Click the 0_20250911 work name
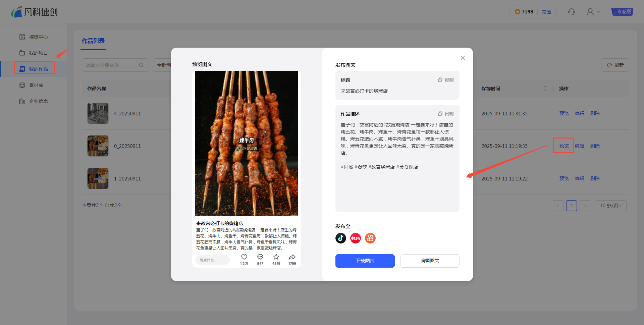This screenshot has height=325, width=644. pos(127,146)
